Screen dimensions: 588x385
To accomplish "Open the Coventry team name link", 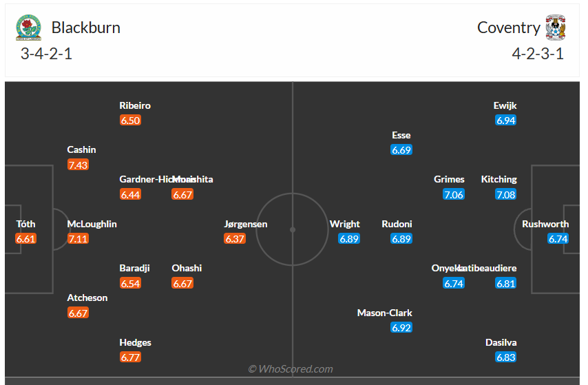I will tap(509, 28).
